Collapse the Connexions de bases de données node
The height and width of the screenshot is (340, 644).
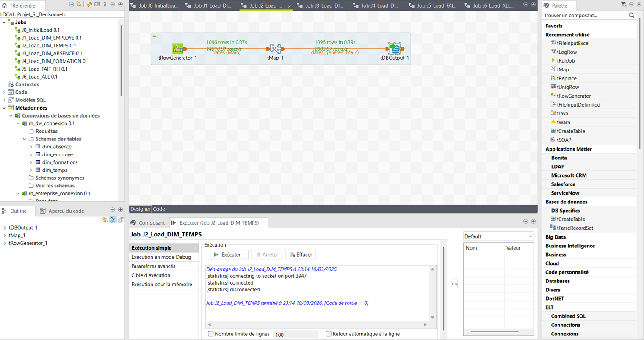[x=11, y=115]
